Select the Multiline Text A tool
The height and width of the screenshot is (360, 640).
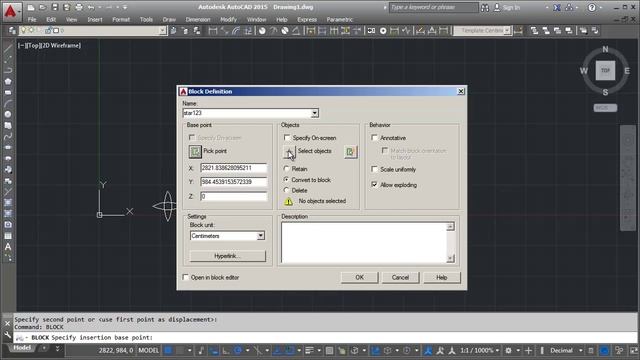[8, 247]
